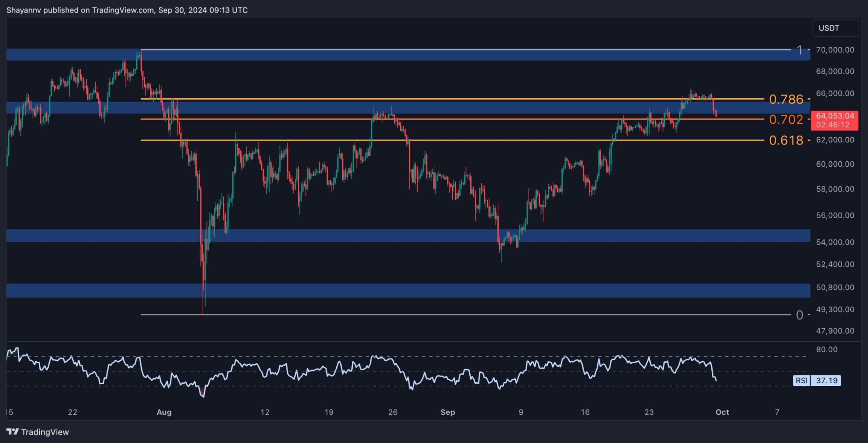Viewport: 868px width, 443px height.
Task: Select the 0.618 Fibonacci level label
Action: pos(786,140)
